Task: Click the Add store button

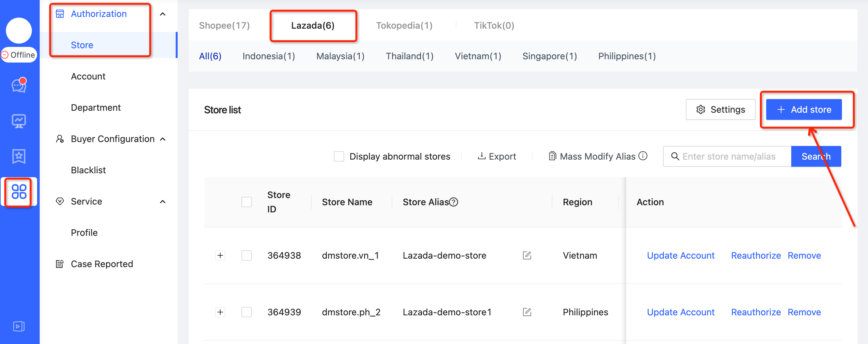Action: click(804, 109)
